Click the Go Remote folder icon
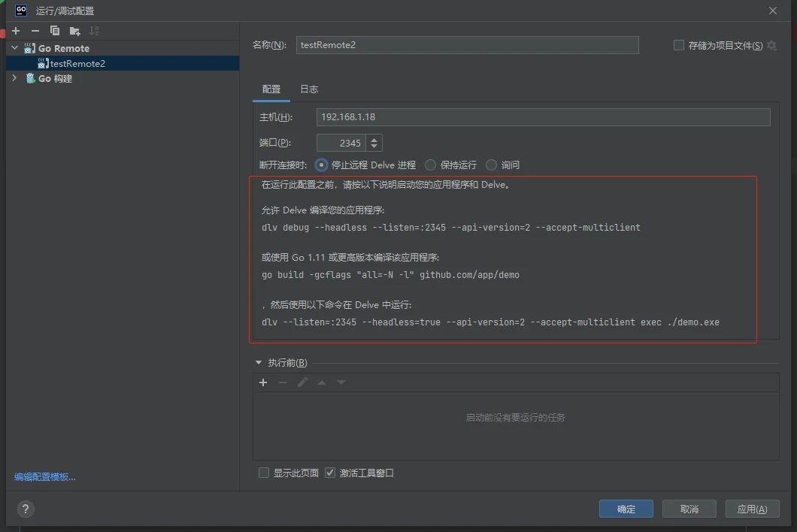 pos(29,48)
